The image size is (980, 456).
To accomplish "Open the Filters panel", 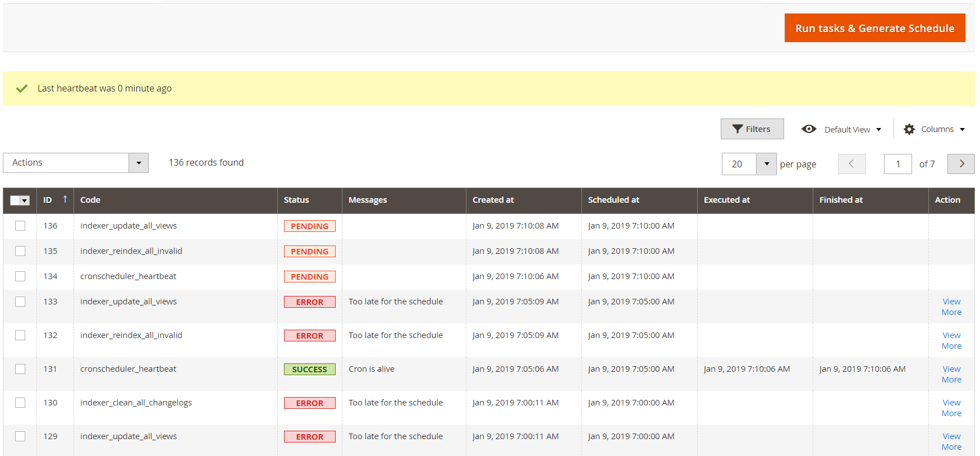I will 752,129.
